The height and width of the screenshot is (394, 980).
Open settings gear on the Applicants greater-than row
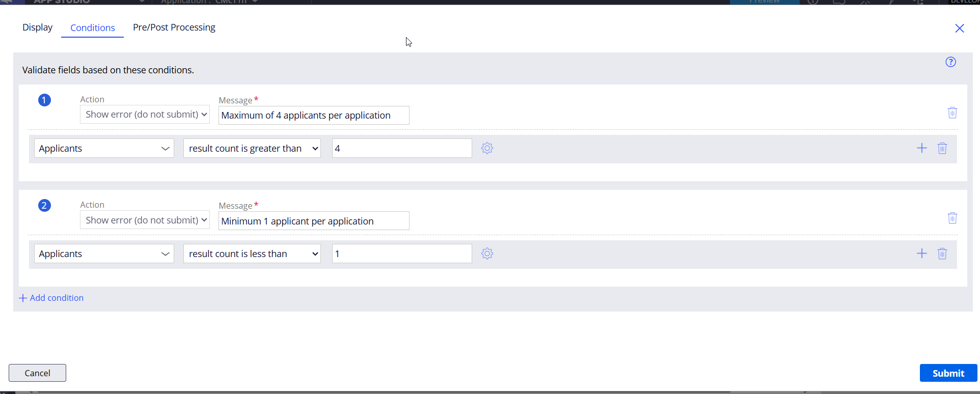pos(487,148)
